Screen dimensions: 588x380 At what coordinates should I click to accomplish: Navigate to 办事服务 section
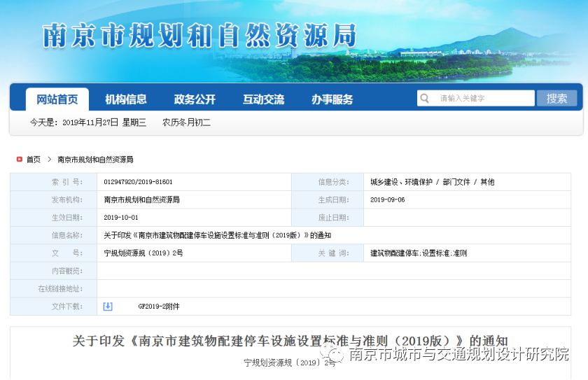(x=332, y=99)
